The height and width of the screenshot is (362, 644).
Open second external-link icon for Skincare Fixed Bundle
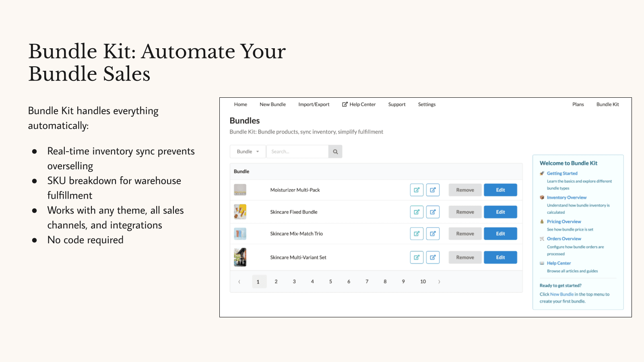point(433,212)
